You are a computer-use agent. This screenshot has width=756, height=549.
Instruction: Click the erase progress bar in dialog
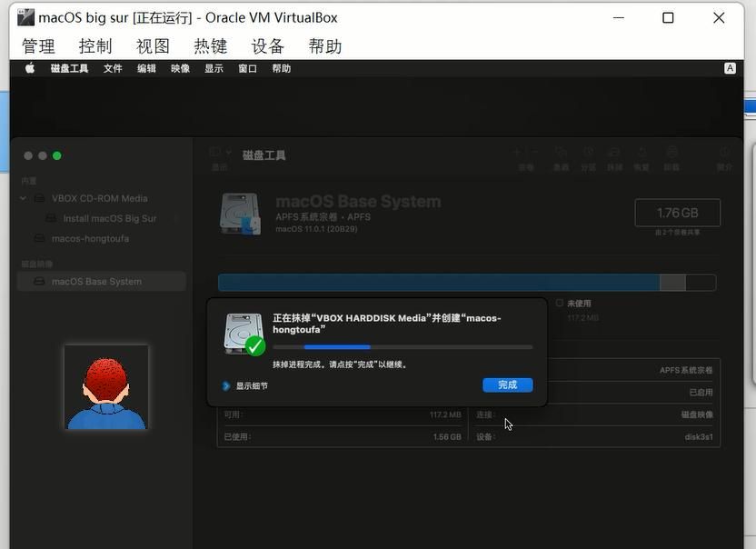coord(403,347)
